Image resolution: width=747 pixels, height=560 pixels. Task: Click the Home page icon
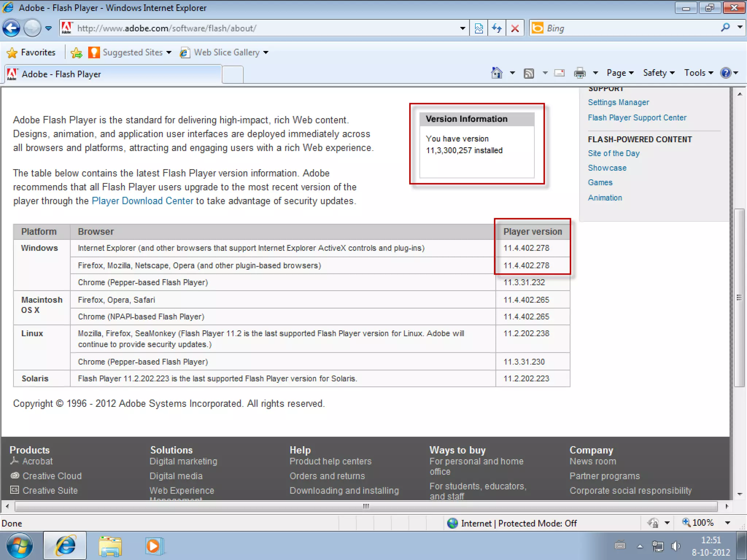(x=497, y=73)
